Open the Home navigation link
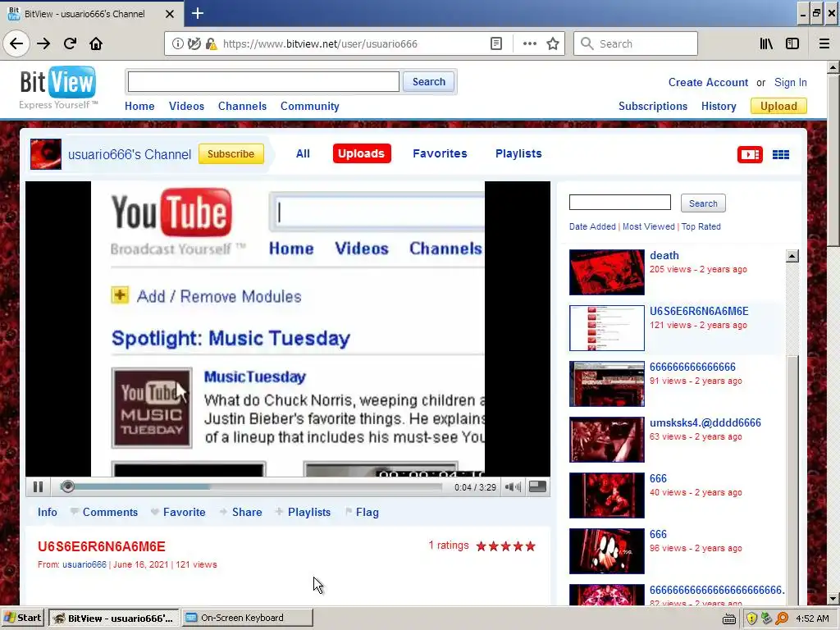Viewport: 840px width, 630px height. tap(139, 106)
